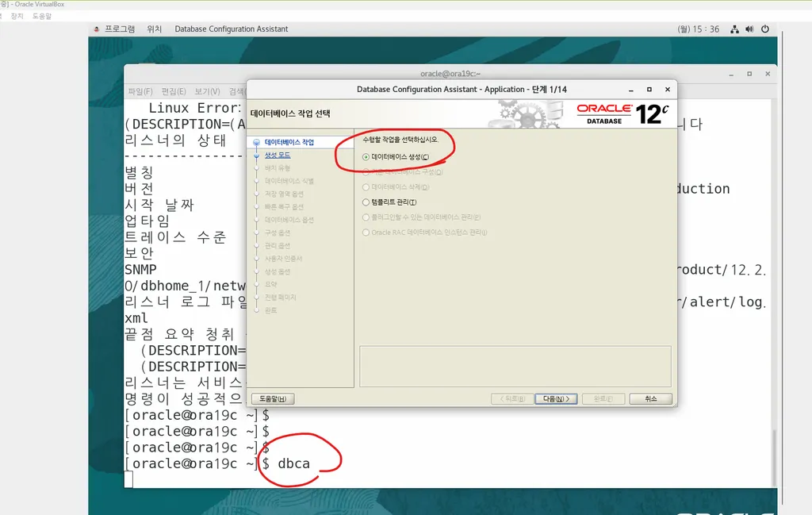This screenshot has width=812, height=515.
Task: Select the 기존 데이터베이스 구성 radio option
Action: [366, 172]
